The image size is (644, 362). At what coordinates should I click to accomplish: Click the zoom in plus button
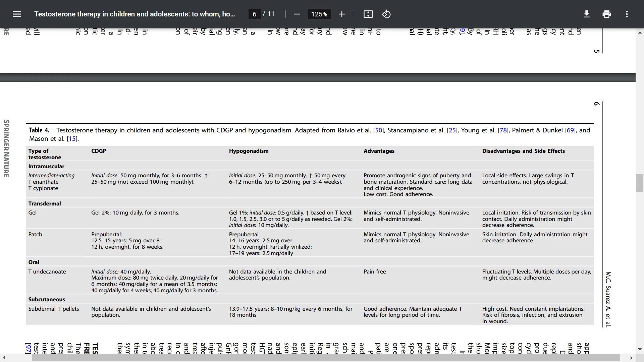click(x=341, y=14)
